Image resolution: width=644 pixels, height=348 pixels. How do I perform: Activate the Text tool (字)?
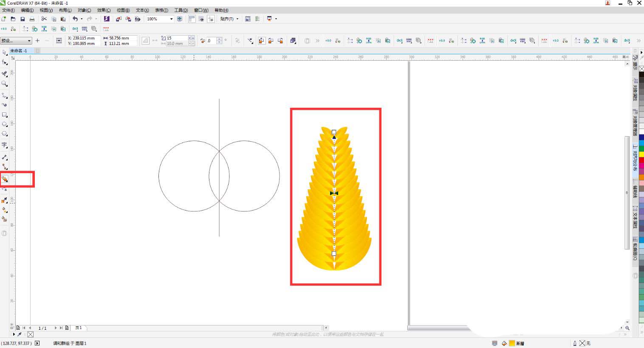click(5, 145)
